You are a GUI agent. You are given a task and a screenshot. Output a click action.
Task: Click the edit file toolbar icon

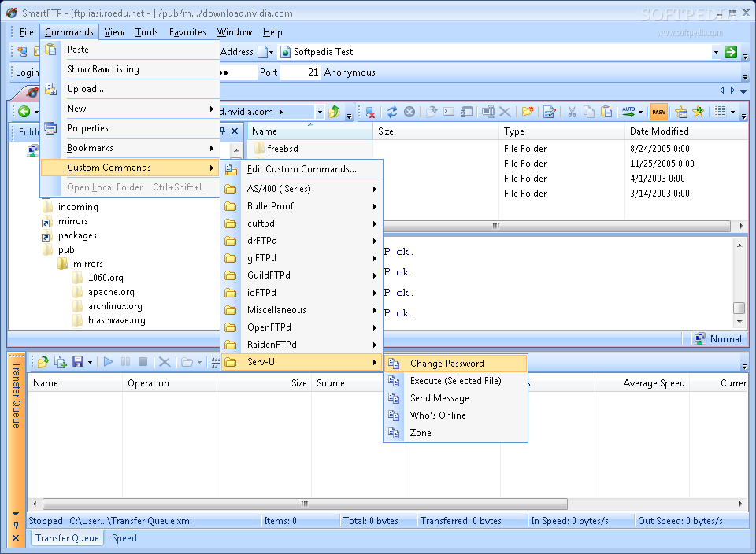[549, 113]
